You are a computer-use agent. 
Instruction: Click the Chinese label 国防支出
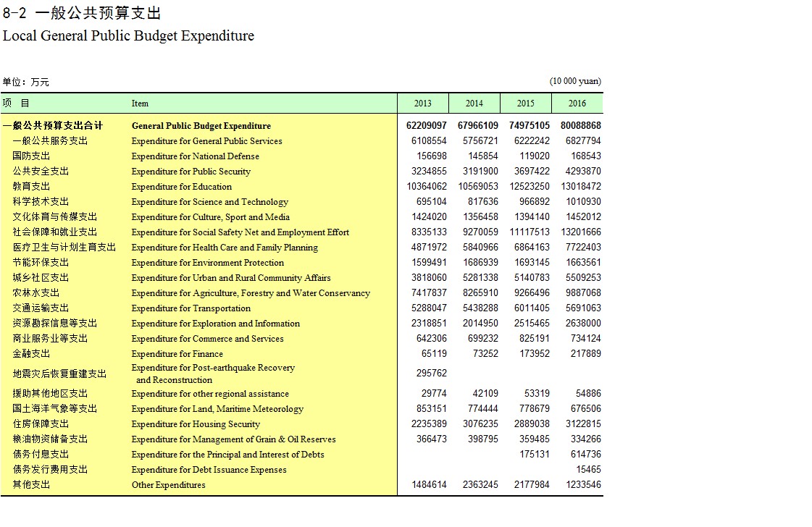tap(31, 156)
